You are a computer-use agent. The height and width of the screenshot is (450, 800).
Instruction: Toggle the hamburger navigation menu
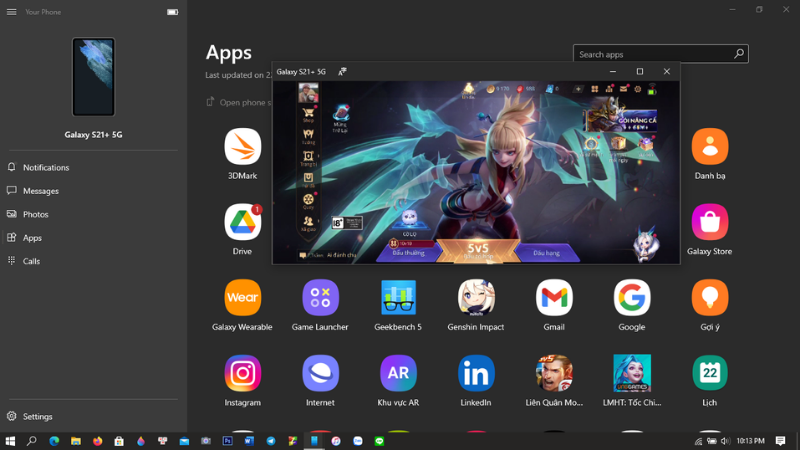click(x=11, y=12)
